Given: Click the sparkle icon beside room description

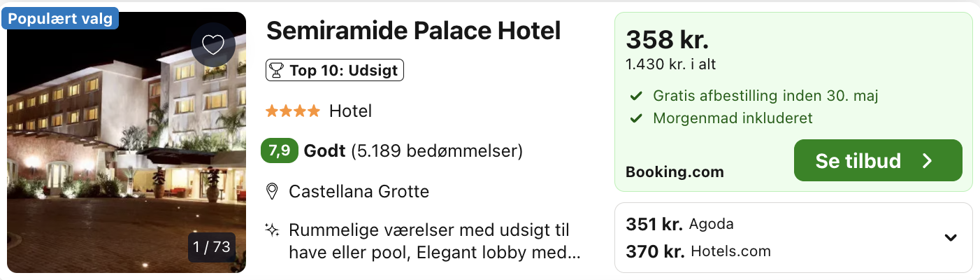Looking at the screenshot, I should [273, 230].
